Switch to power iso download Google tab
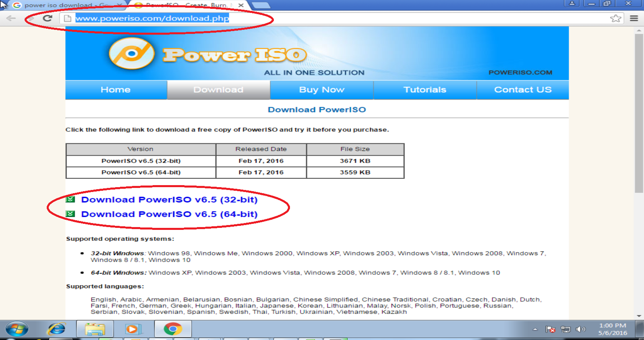Screen dimensions: 644x340 pyautogui.click(x=66, y=5)
